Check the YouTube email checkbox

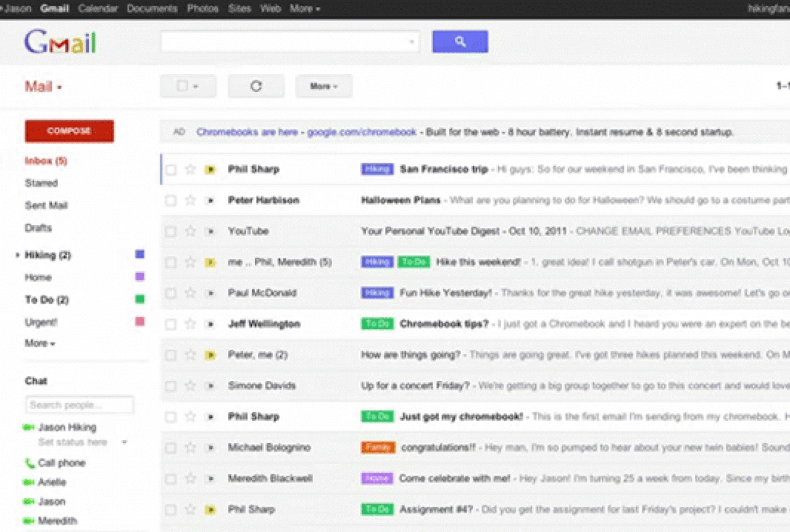pyautogui.click(x=171, y=231)
